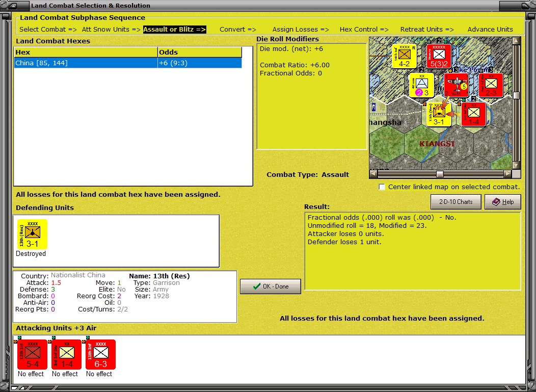Click the 'Die mod. (net): +6' text
This screenshot has width=536, height=392.
tap(291, 48)
